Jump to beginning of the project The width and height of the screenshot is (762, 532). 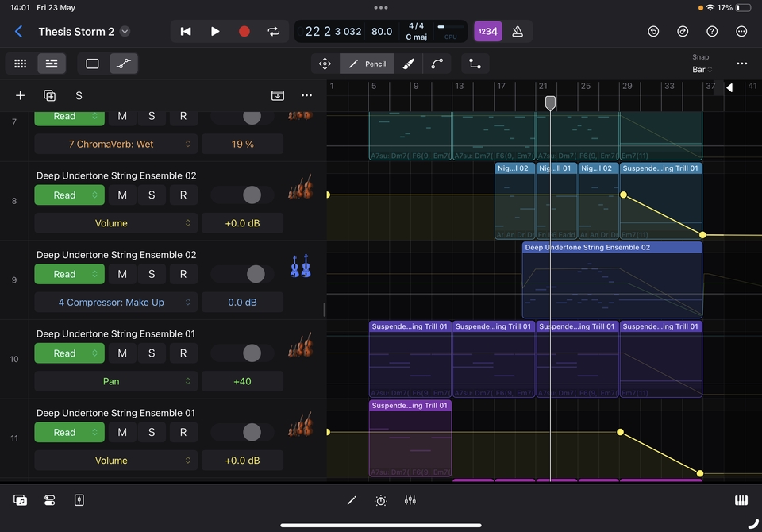186,32
